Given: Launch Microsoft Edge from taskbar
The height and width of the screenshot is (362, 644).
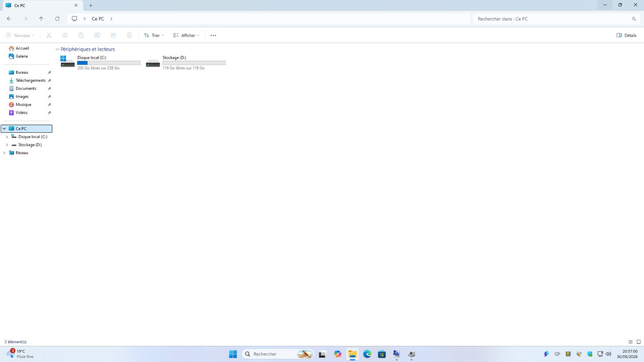Looking at the screenshot, I should click(367, 354).
